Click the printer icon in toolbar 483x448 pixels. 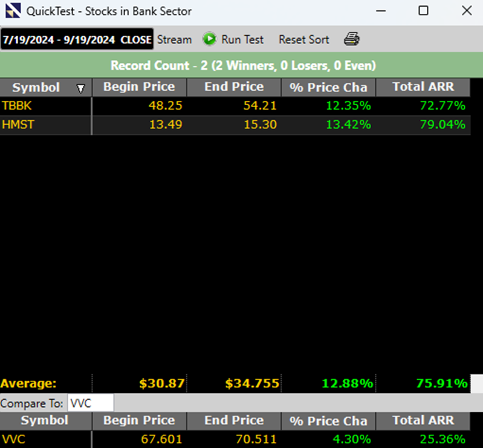point(352,39)
